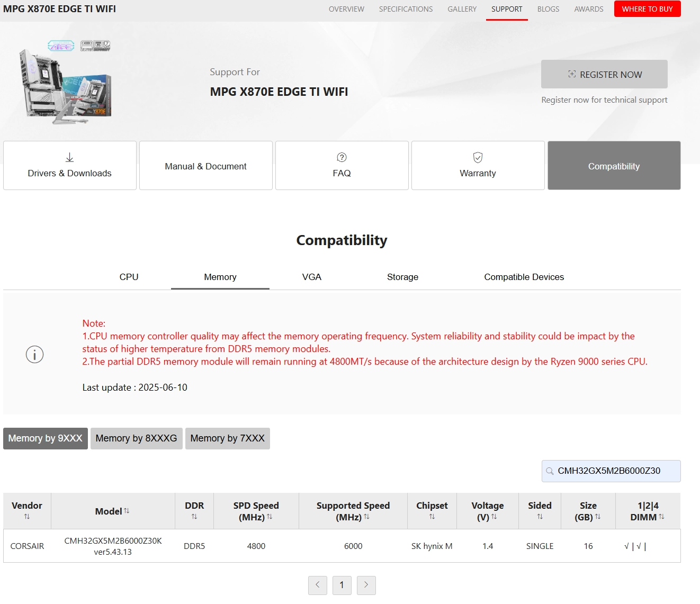
Task: Sort by DDR column arrows
Action: tap(194, 517)
